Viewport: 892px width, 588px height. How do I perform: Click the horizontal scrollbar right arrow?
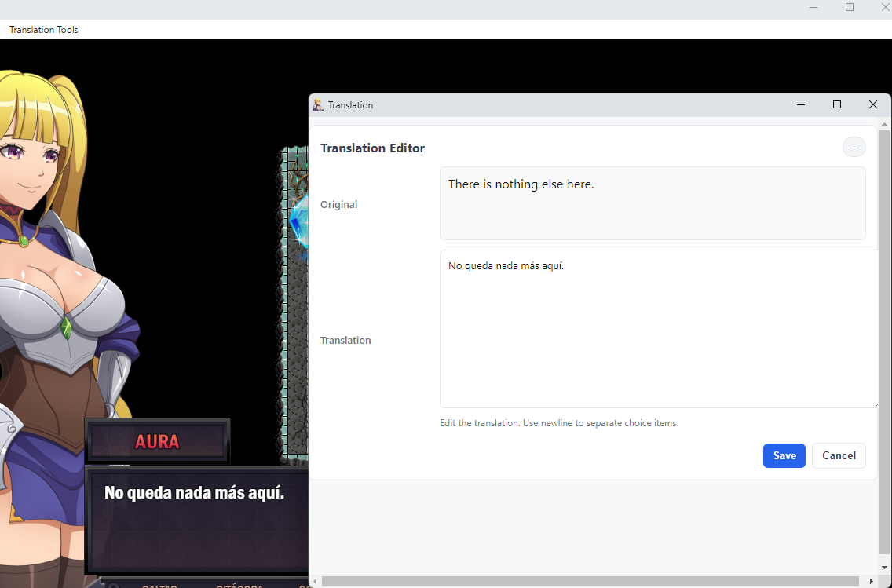(x=873, y=581)
